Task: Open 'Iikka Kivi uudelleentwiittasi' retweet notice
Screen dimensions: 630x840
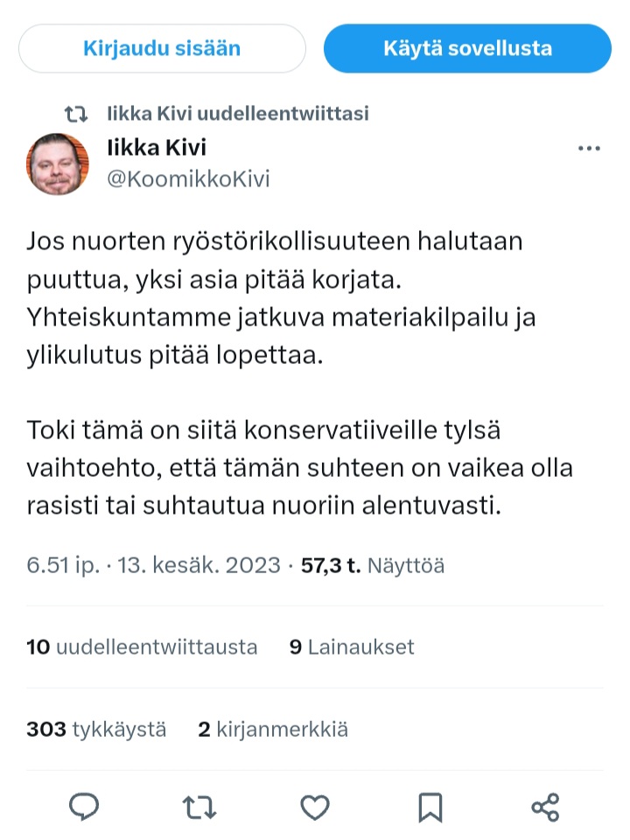Action: (237, 114)
